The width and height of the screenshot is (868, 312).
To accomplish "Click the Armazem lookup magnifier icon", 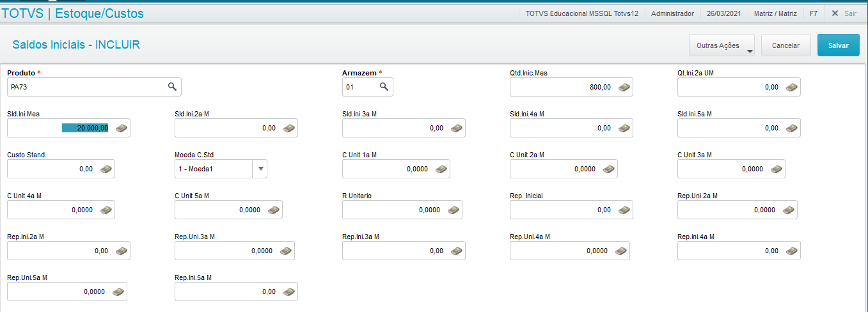I will point(384,87).
